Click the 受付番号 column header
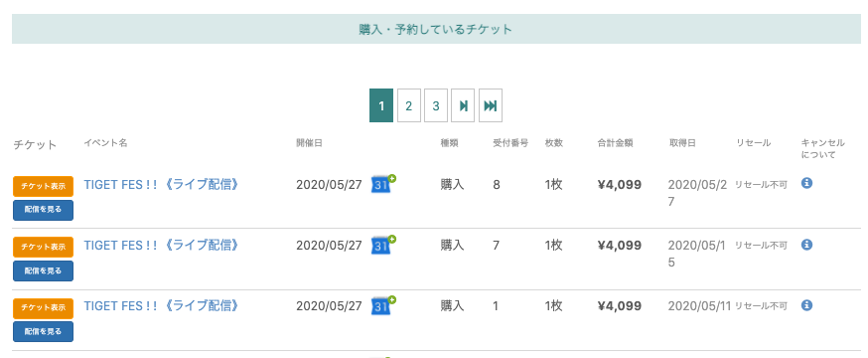The width and height of the screenshot is (868, 358). pyautogui.click(x=510, y=143)
